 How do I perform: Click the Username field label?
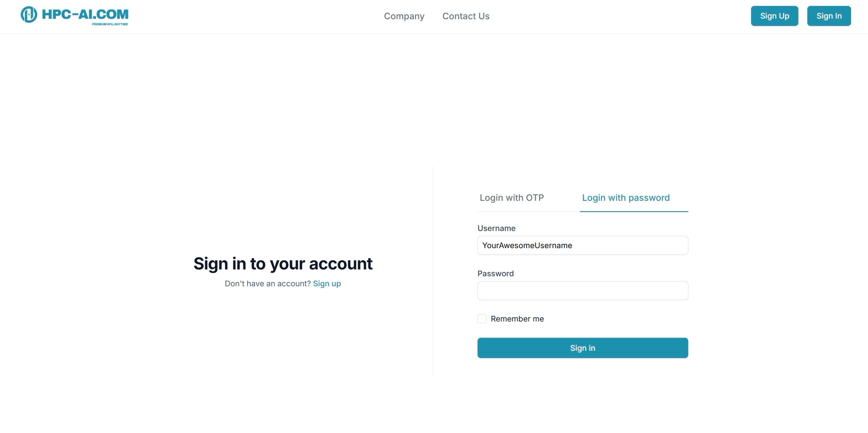click(x=496, y=228)
